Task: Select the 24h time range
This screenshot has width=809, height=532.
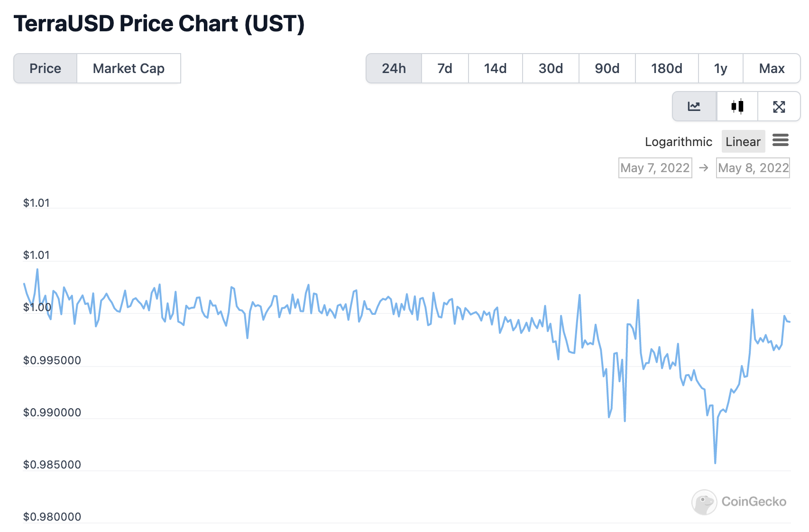Action: coord(394,68)
